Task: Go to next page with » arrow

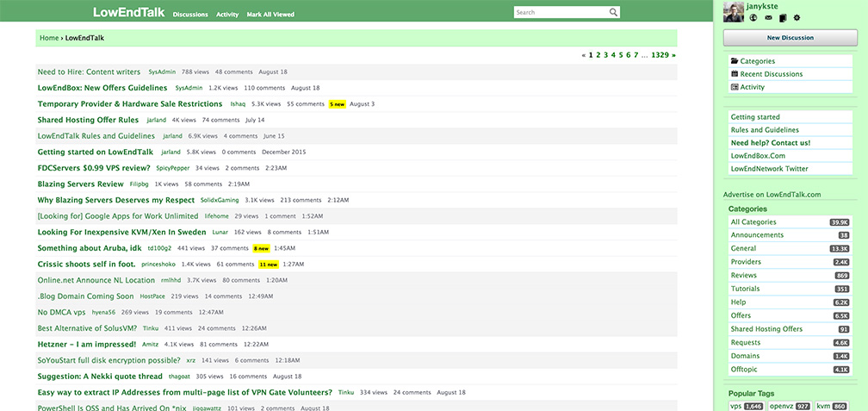Action: (x=673, y=55)
